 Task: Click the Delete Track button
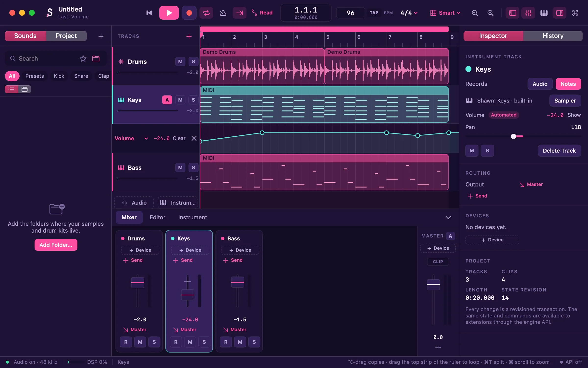click(559, 151)
